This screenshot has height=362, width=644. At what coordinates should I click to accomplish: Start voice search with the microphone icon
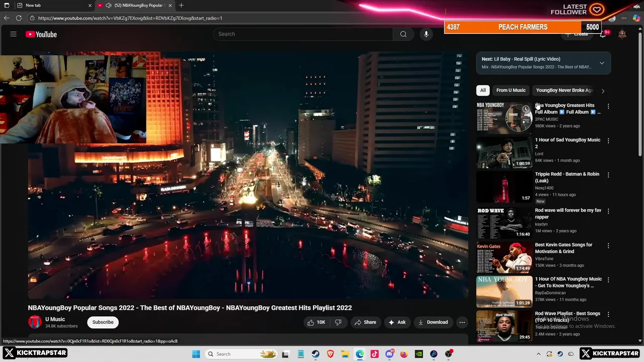click(426, 34)
